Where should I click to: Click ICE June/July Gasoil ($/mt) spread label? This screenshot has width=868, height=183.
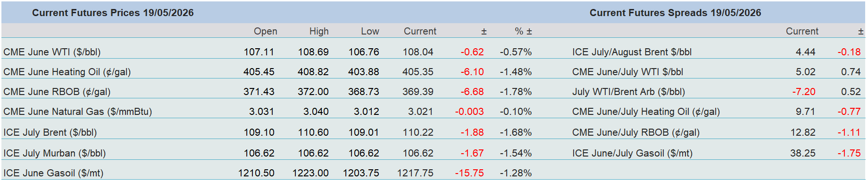(x=632, y=153)
